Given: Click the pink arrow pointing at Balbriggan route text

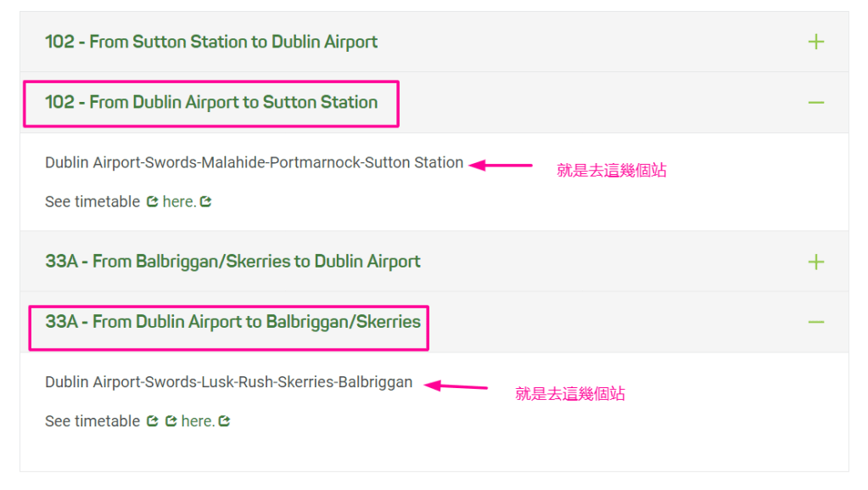Looking at the screenshot, I should click(456, 386).
